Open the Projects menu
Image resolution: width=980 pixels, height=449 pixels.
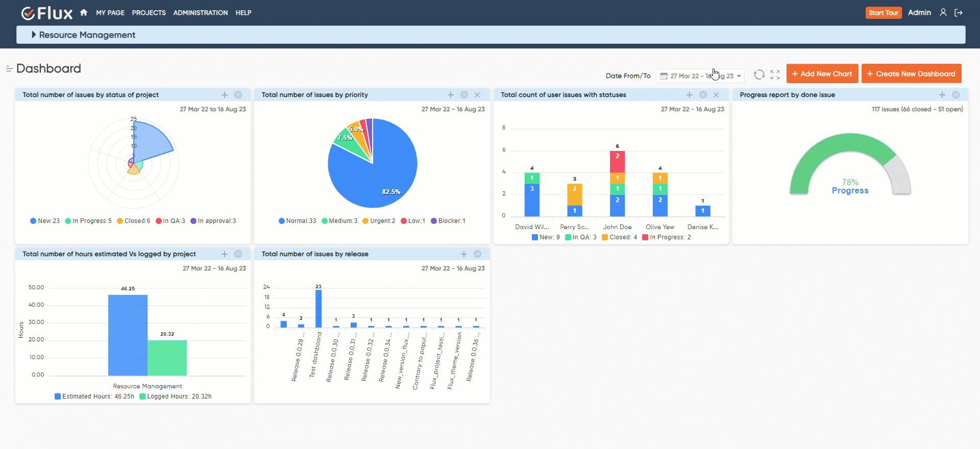pos(149,13)
